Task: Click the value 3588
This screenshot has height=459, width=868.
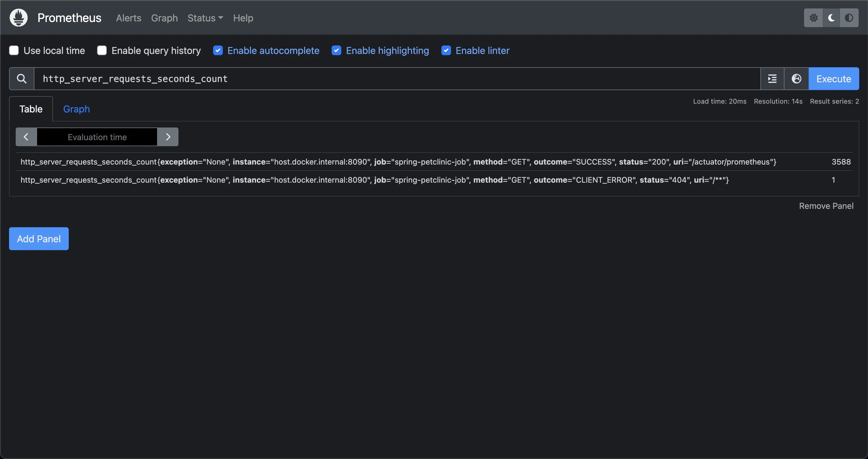Action: click(x=841, y=162)
